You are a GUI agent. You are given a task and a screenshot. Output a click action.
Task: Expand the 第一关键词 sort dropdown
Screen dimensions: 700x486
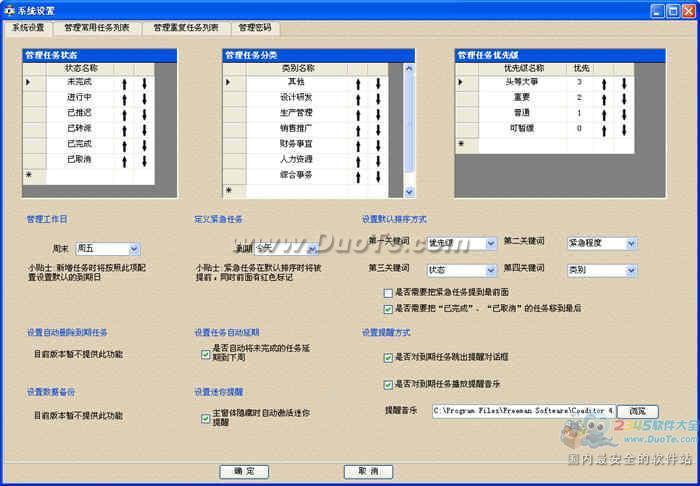point(490,243)
